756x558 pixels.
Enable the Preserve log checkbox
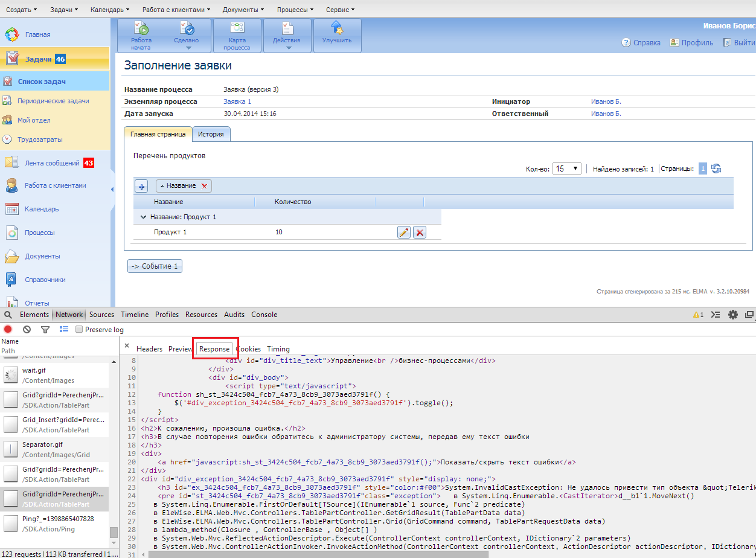[79, 330]
